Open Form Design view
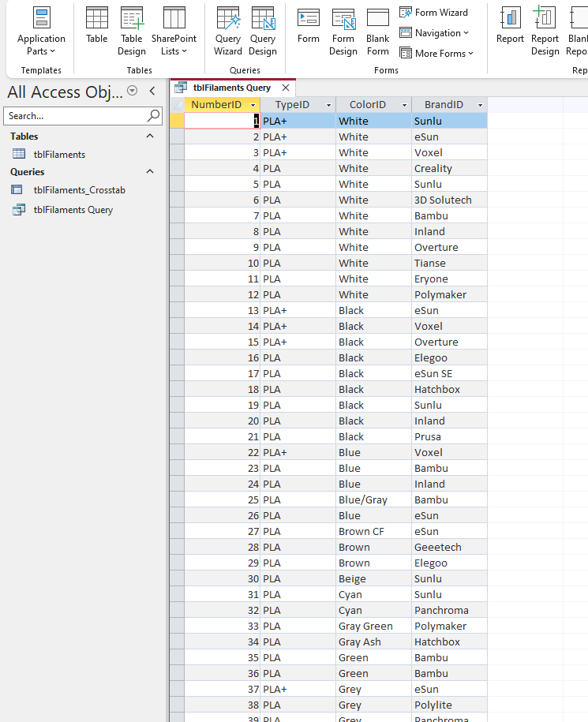This screenshot has height=722, width=588. [343, 32]
